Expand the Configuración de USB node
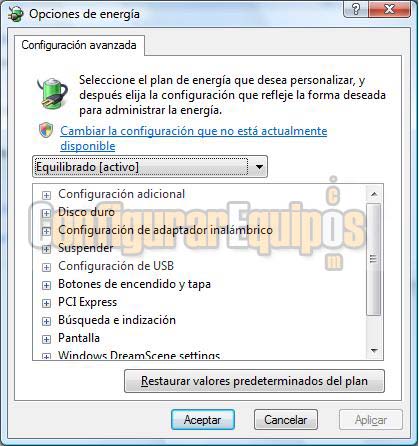The width and height of the screenshot is (419, 446). [x=46, y=267]
